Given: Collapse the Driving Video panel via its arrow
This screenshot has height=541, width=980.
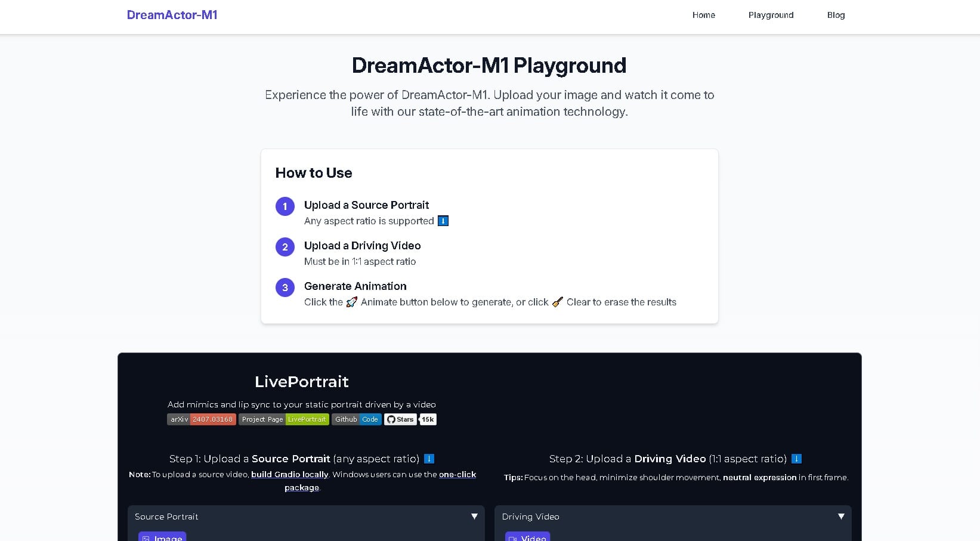Looking at the screenshot, I should click(x=842, y=516).
